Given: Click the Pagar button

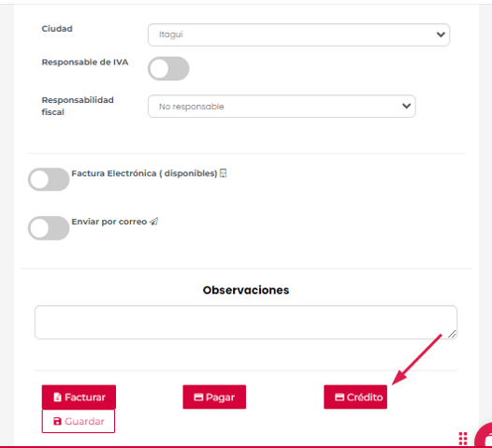Looking at the screenshot, I should pyautogui.click(x=214, y=397).
